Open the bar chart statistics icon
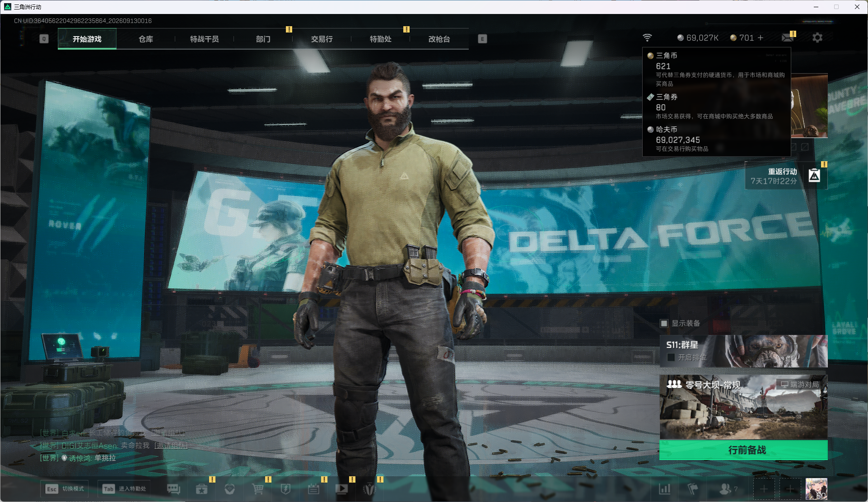Image resolution: width=868 pixels, height=502 pixels. click(665, 489)
